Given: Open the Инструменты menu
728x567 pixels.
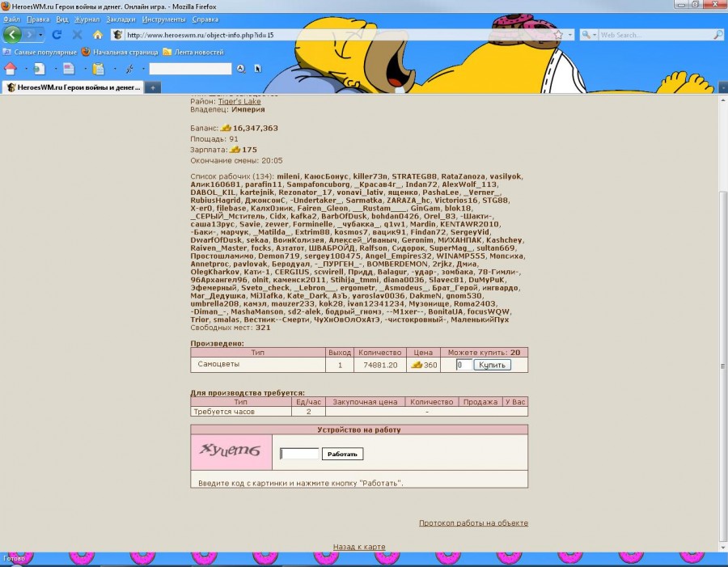Looking at the screenshot, I should [x=163, y=19].
